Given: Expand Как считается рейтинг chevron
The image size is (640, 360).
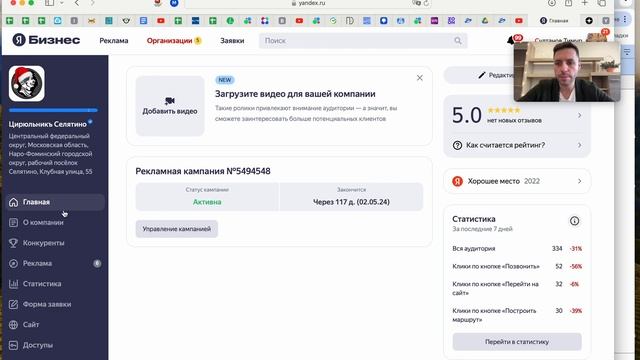Looking at the screenshot, I should point(579,145).
